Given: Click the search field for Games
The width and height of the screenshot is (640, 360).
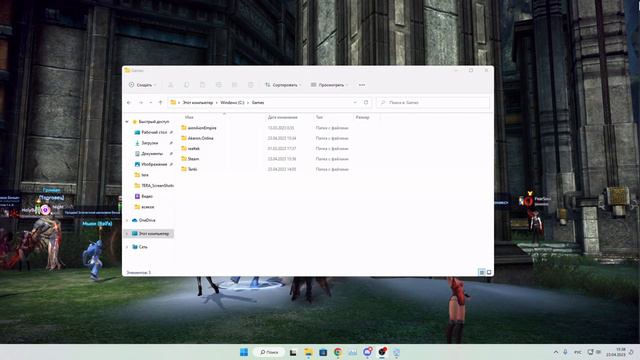Looking at the screenshot, I should [433, 102].
